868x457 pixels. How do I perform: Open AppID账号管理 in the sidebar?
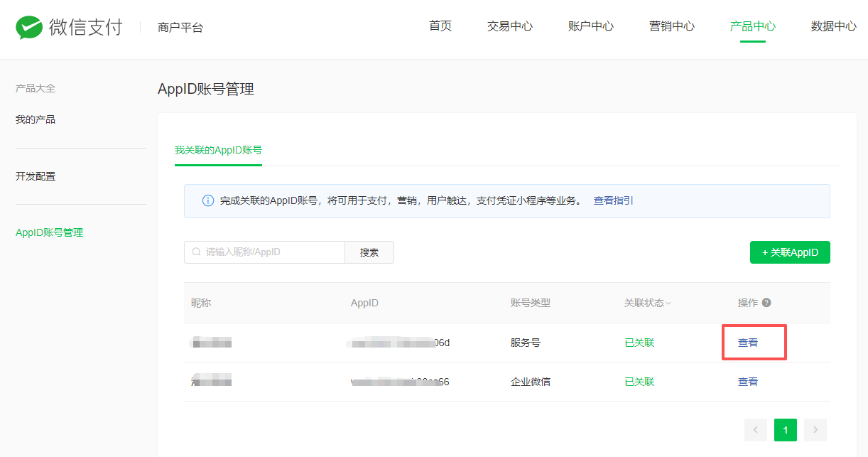[49, 232]
